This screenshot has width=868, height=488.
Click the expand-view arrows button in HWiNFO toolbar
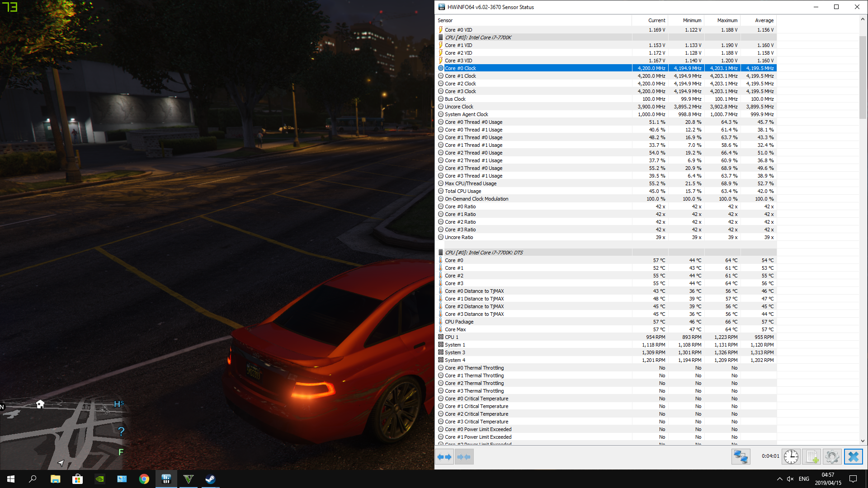[x=444, y=457]
